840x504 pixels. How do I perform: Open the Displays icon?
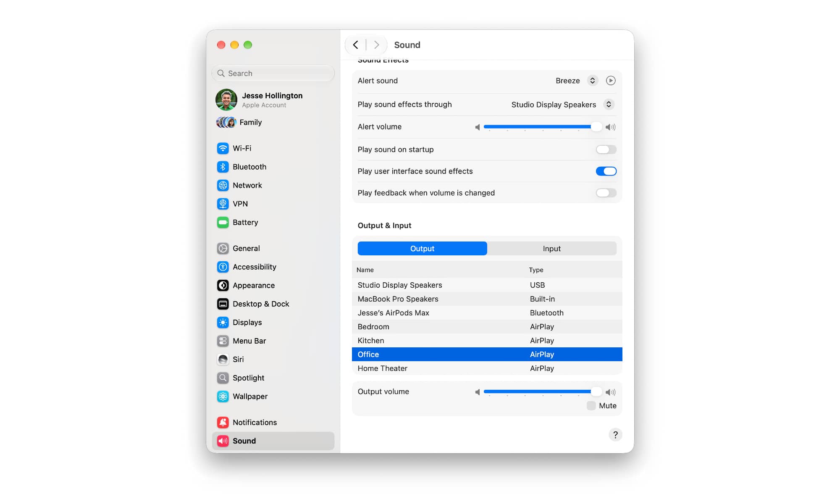pos(223,322)
